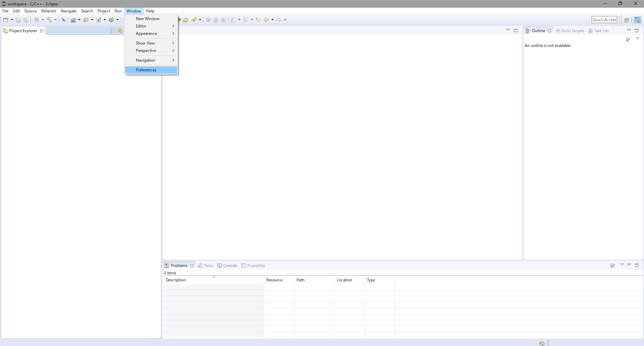Click the New file toolbar icon
The image size is (644, 346).
pyautogui.click(x=6, y=20)
